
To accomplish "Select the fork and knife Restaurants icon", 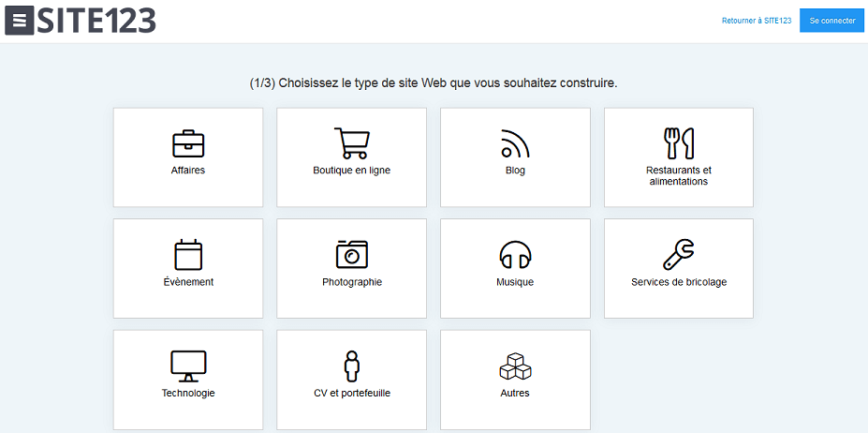I will pos(679,143).
